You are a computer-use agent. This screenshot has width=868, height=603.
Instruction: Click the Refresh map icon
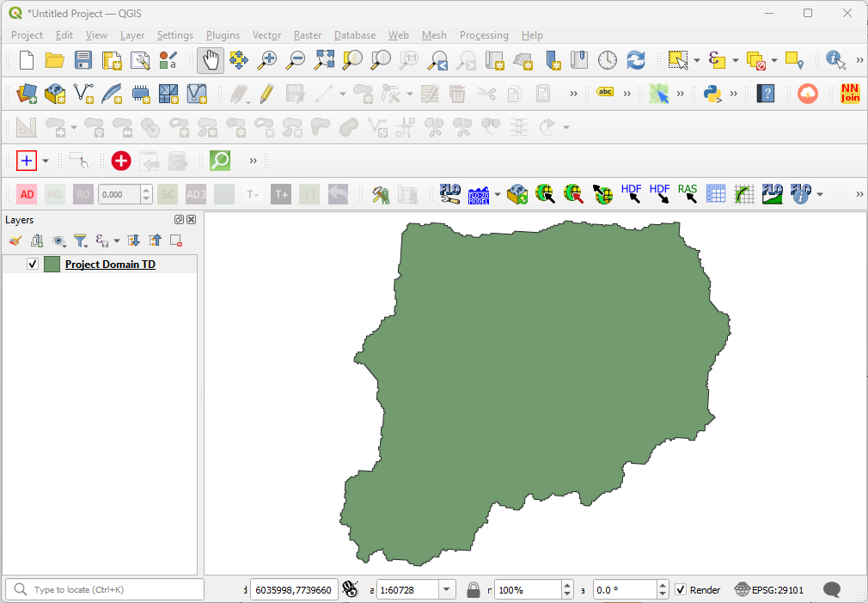pyautogui.click(x=635, y=60)
